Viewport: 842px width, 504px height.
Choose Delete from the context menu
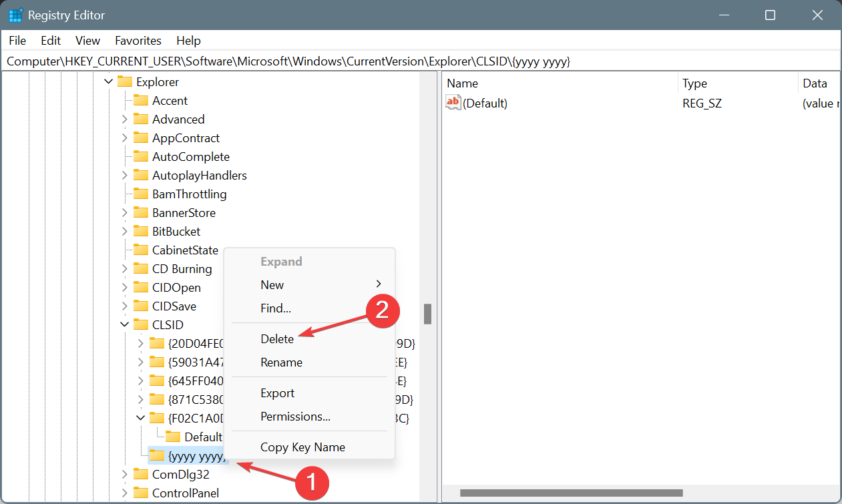pos(277,338)
